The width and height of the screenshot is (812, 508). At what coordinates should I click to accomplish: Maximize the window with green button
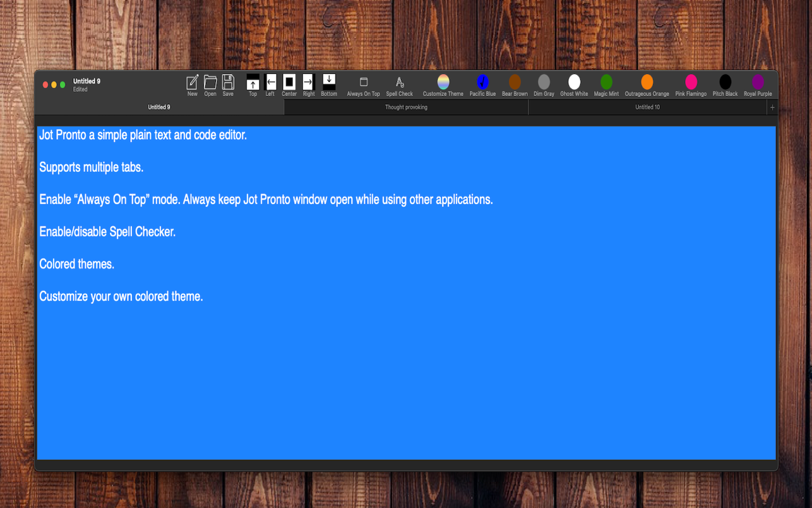click(63, 85)
